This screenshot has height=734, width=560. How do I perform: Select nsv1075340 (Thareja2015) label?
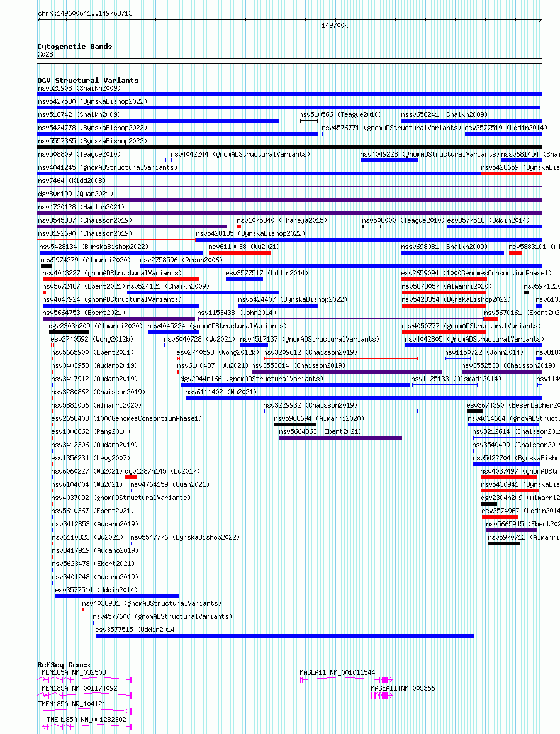pos(282,220)
